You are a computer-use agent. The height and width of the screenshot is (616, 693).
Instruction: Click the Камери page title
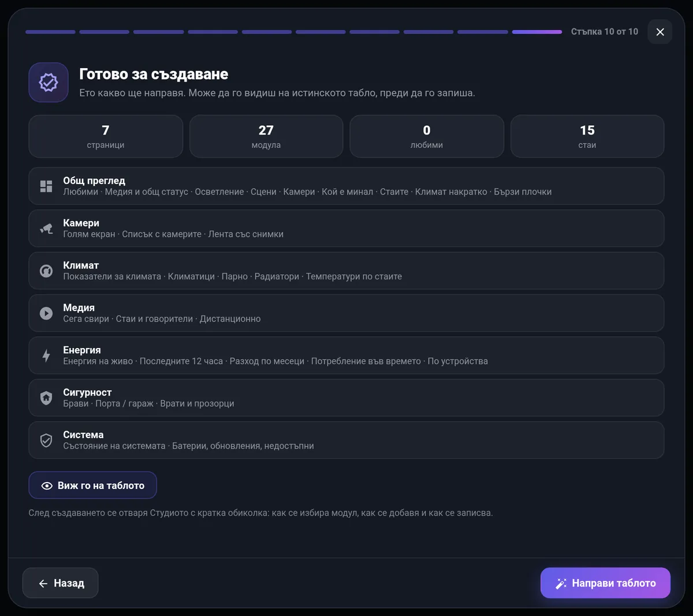81,223
